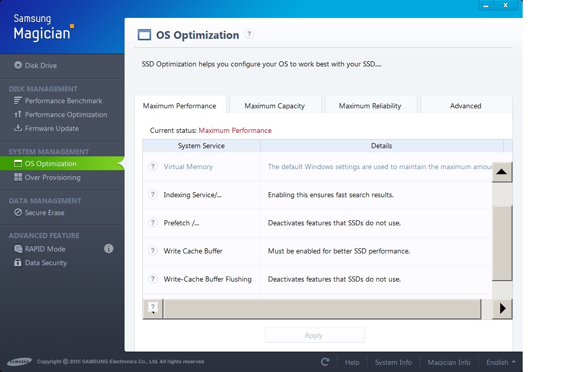Minimize the Samsung Magician window

click(x=486, y=5)
